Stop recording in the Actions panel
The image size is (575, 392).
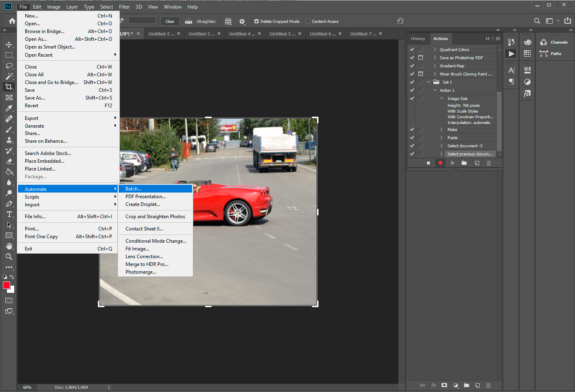[x=428, y=163]
